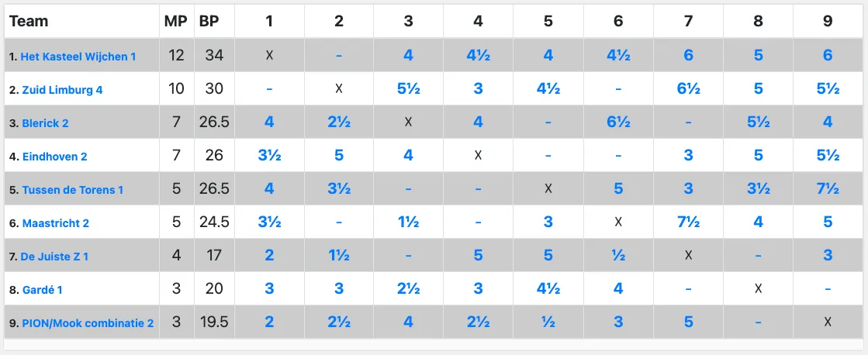The image size is (868, 355).
Task: Open the Zuid Limburg 4 team page
Action: pyautogui.click(x=62, y=90)
